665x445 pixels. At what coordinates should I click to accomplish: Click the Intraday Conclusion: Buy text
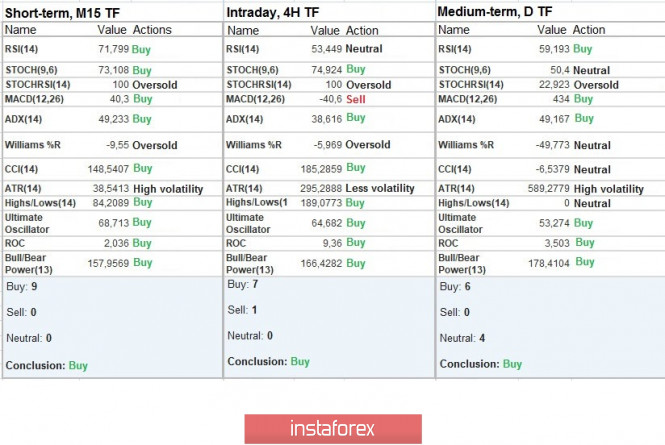point(269,361)
